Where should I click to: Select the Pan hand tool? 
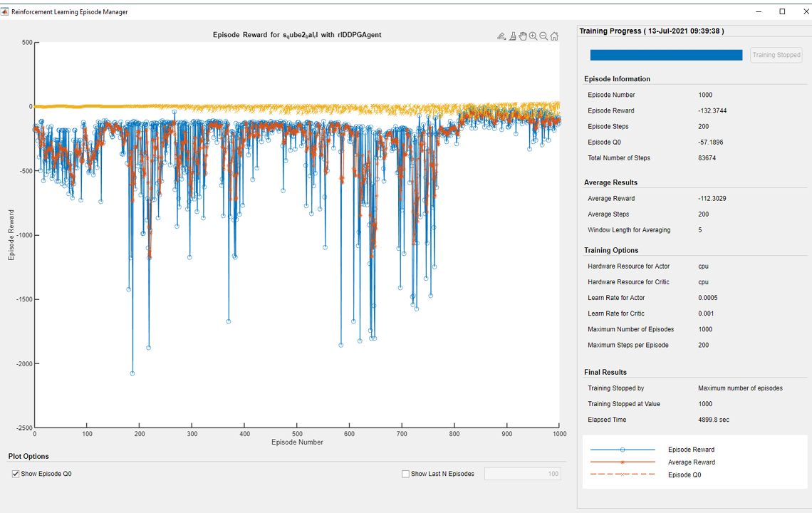pos(523,36)
